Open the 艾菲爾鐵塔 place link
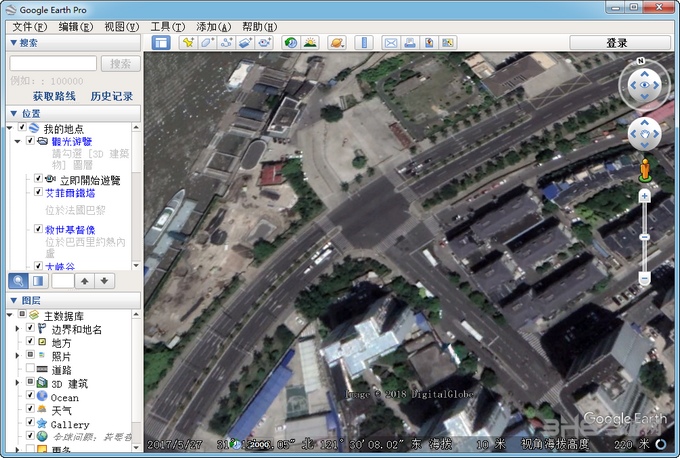The height and width of the screenshot is (458, 680). (x=70, y=193)
